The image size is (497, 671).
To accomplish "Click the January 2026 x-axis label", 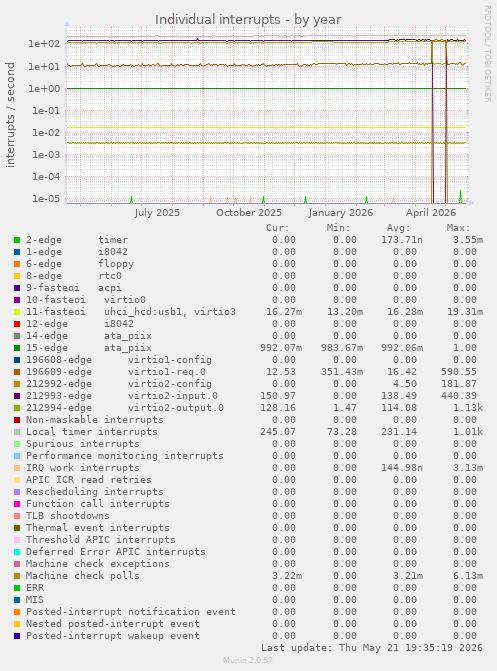I will (340, 213).
